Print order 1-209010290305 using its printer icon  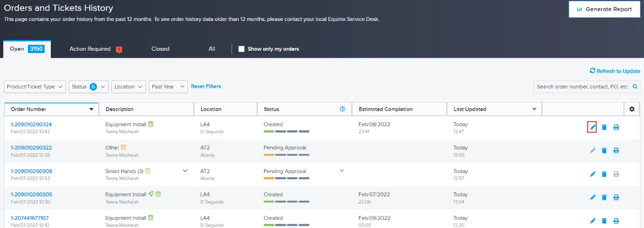(616, 197)
